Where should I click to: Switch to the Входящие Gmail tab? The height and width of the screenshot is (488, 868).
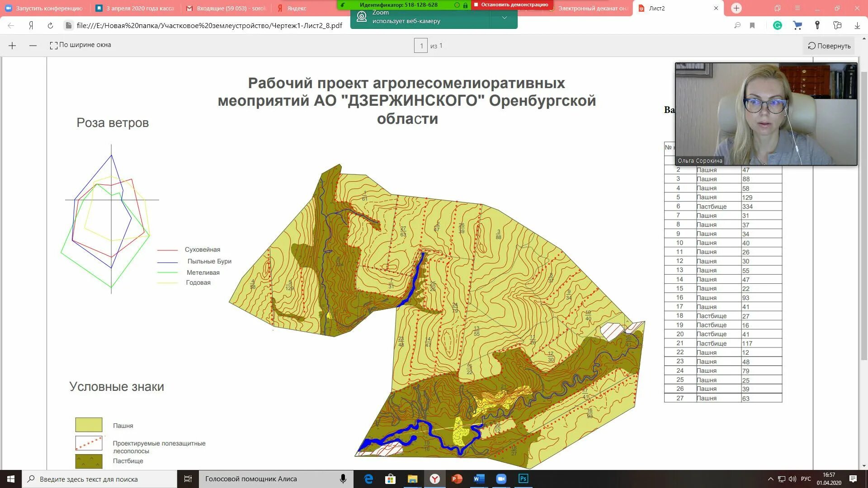pos(226,8)
